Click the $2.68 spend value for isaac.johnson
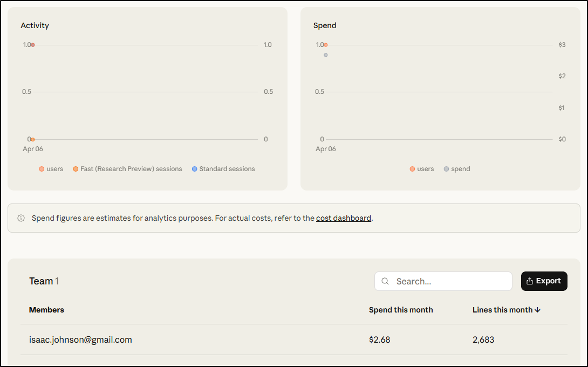This screenshot has height=367, width=588. pyautogui.click(x=379, y=339)
